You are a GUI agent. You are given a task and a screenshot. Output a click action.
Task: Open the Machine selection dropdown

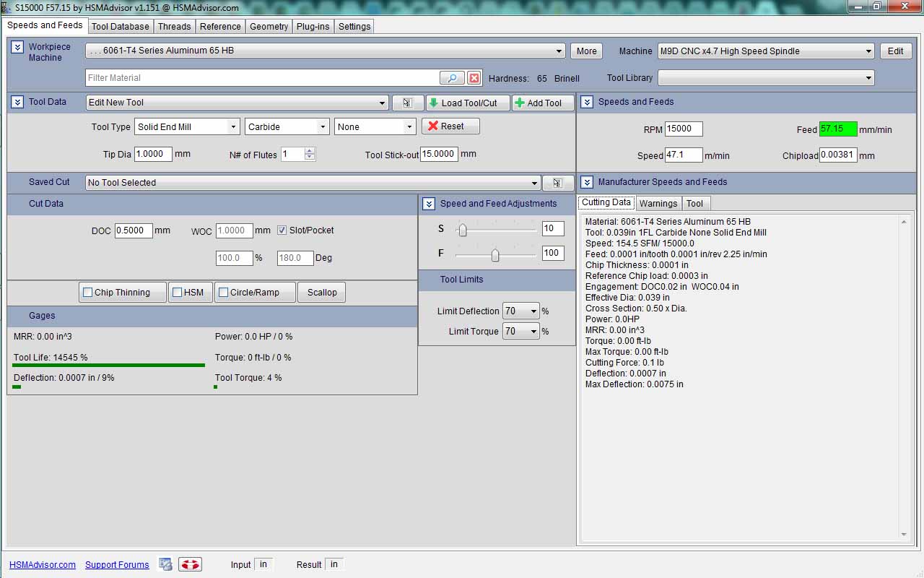(x=868, y=51)
